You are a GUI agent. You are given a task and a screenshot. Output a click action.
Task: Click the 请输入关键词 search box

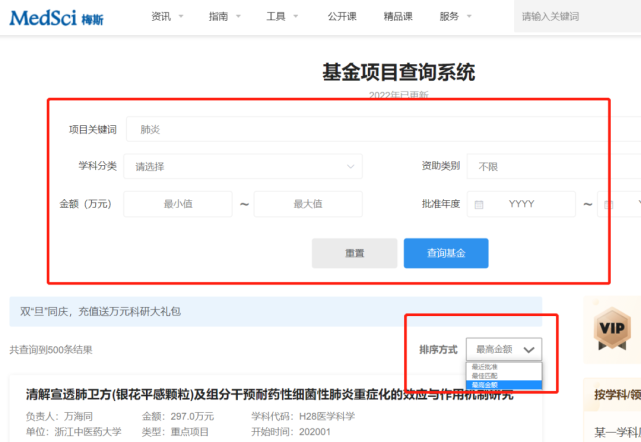[x=577, y=16]
